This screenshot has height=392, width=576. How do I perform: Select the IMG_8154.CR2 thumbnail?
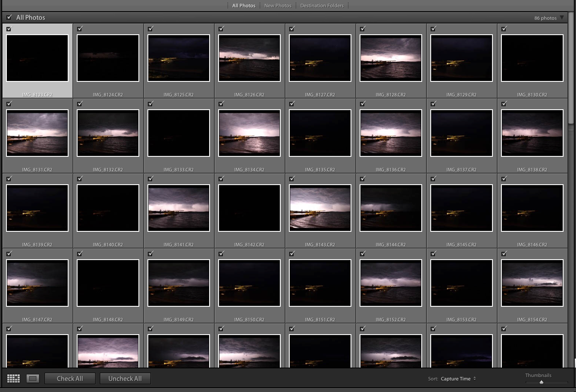point(532,283)
